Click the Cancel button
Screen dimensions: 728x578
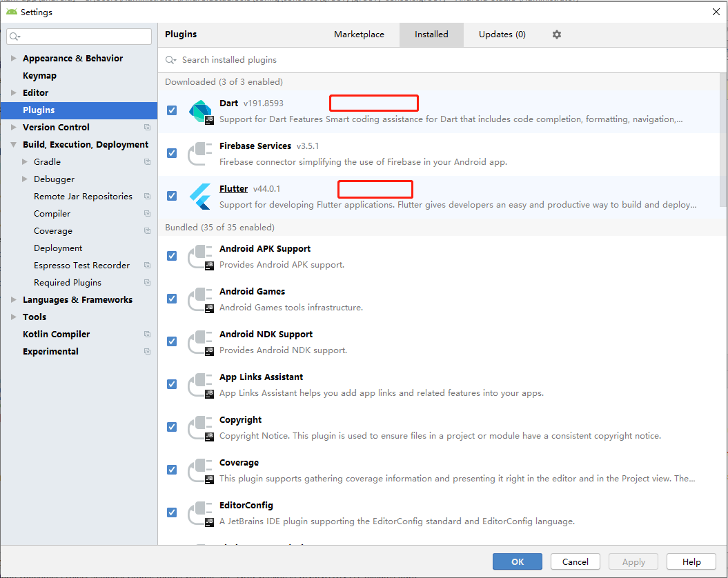tap(575, 561)
